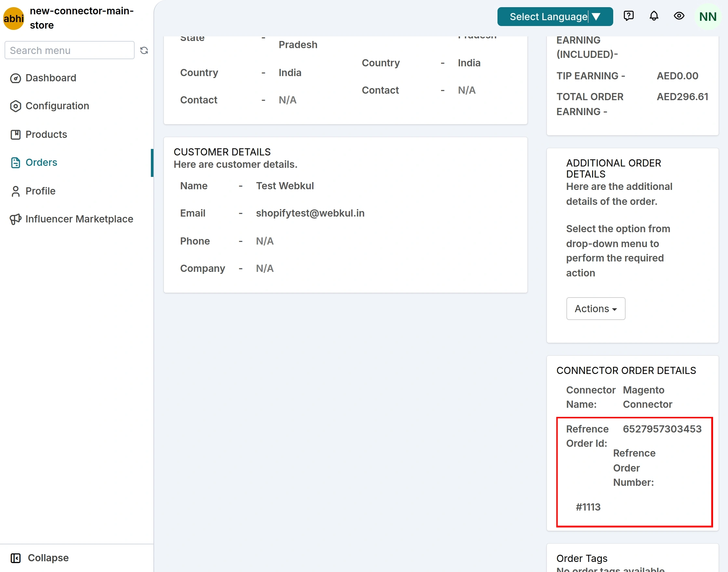Click the Configuration hexagon icon
This screenshot has height=572, width=728.
click(x=15, y=106)
